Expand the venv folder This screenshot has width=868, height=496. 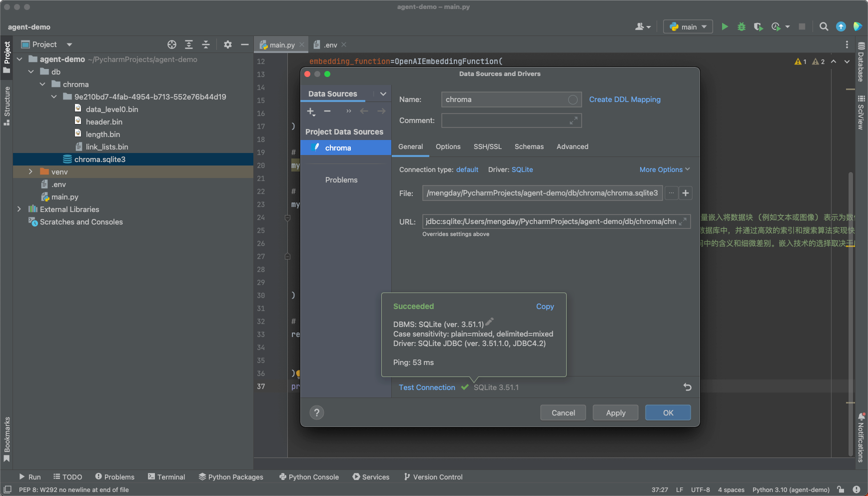tap(31, 171)
